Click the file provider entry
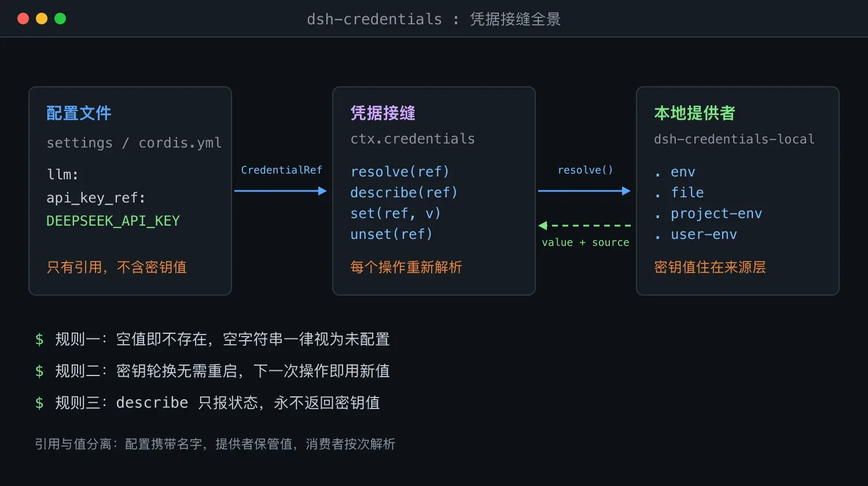Screen dimensions: 868x486 [x=679, y=193]
